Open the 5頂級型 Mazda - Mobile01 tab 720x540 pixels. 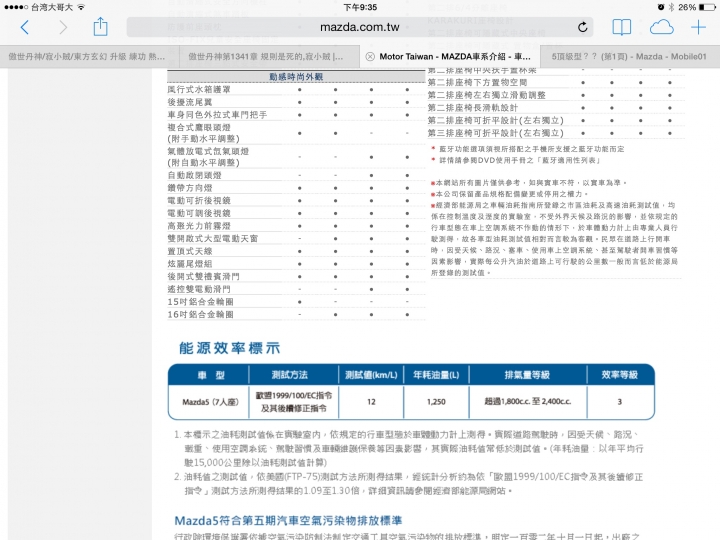coord(630,56)
